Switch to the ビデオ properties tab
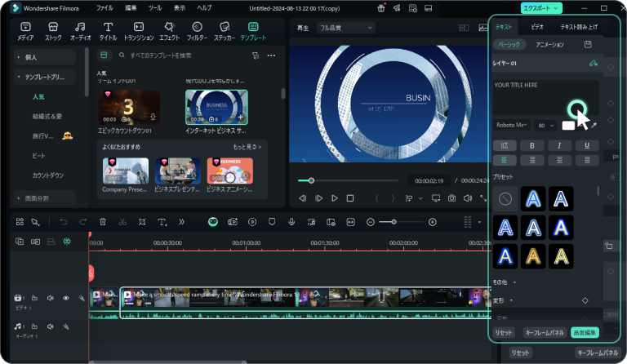Image resolution: width=627 pixels, height=364 pixels. (x=537, y=27)
